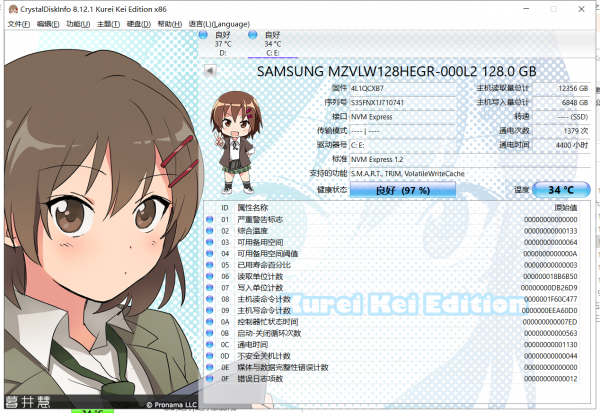Click the 良好 (97 %) health status button

[403, 190]
